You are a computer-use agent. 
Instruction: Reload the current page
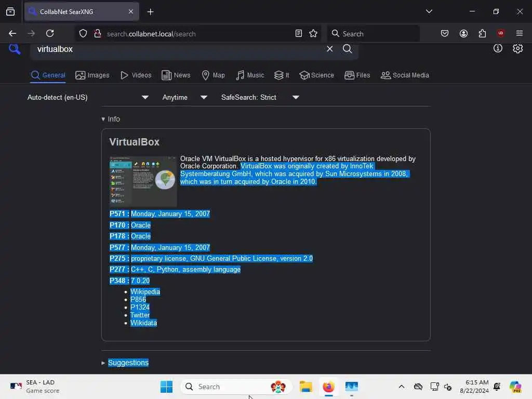click(x=50, y=33)
